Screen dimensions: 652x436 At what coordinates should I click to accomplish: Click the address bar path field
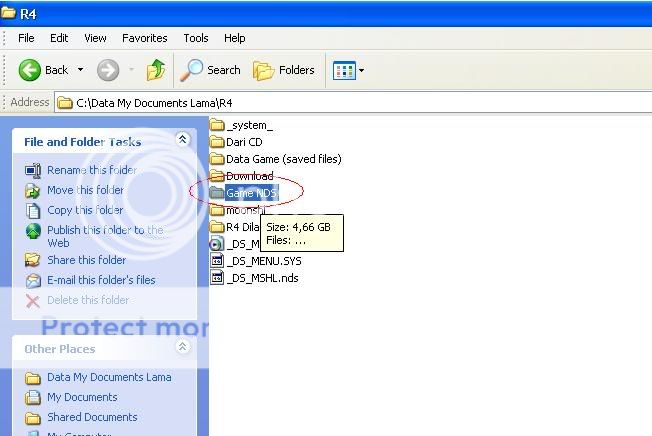tap(353, 103)
